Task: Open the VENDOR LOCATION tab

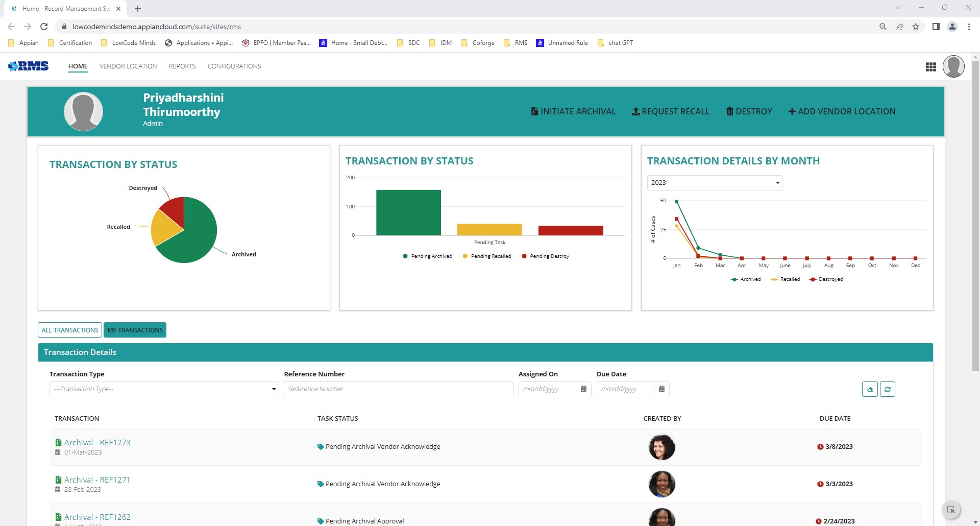Action: (x=128, y=66)
